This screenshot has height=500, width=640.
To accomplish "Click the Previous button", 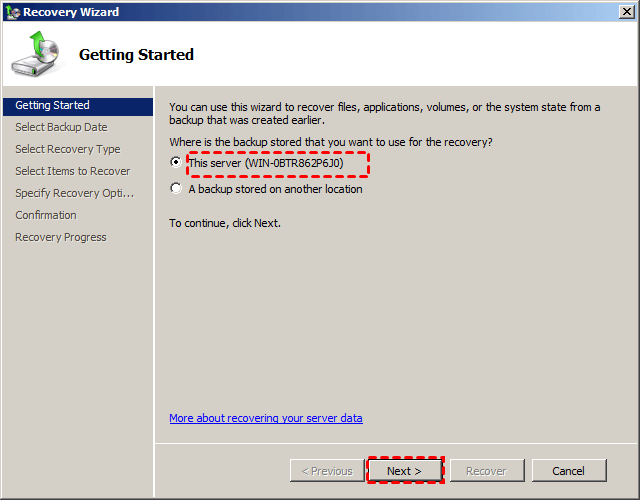I will click(326, 471).
